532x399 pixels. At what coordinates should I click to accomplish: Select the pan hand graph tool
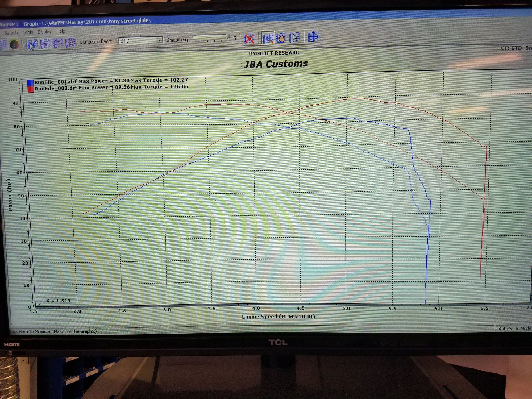pos(281,38)
